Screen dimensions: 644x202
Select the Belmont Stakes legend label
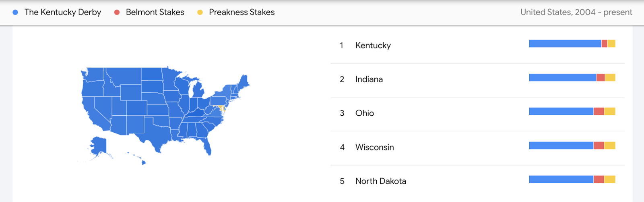click(x=155, y=12)
